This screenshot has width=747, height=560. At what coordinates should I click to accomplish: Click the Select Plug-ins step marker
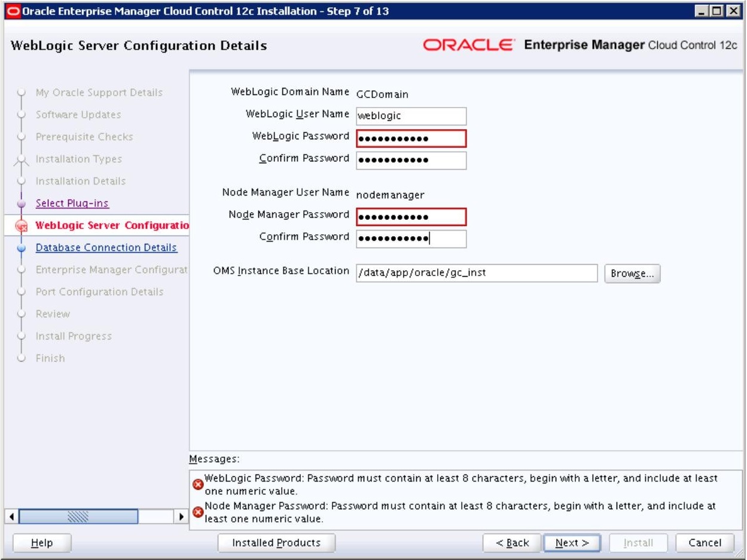click(22, 203)
